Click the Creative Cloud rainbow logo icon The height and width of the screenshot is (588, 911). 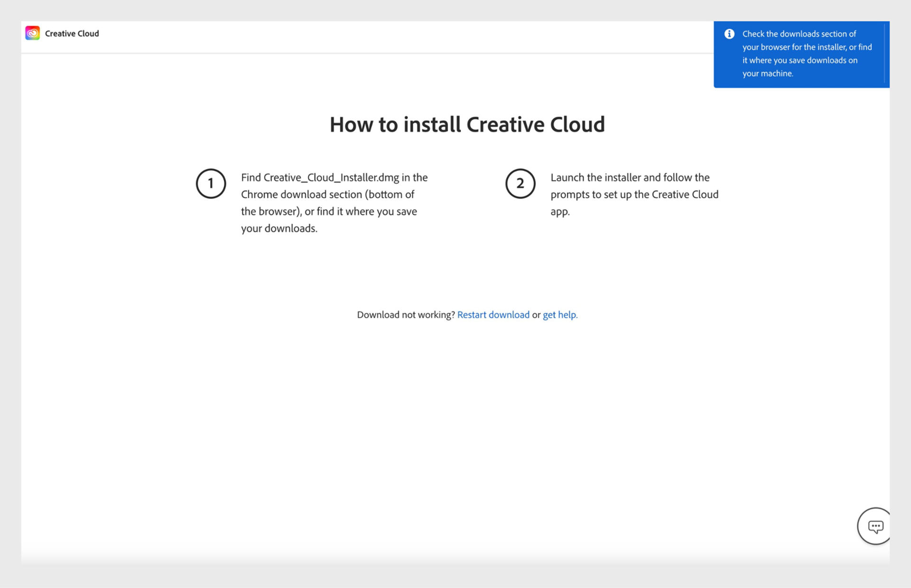[32, 33]
